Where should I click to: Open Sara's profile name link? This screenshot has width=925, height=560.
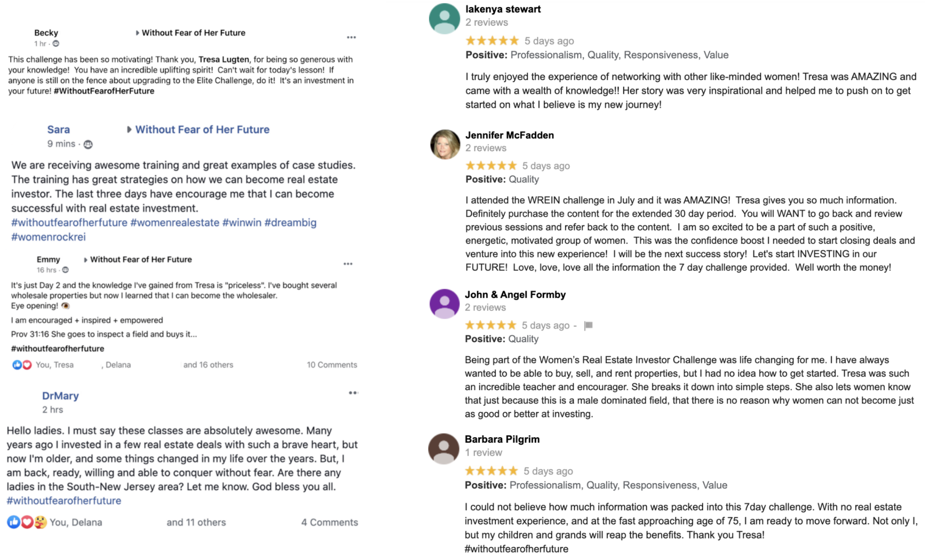[x=58, y=130]
